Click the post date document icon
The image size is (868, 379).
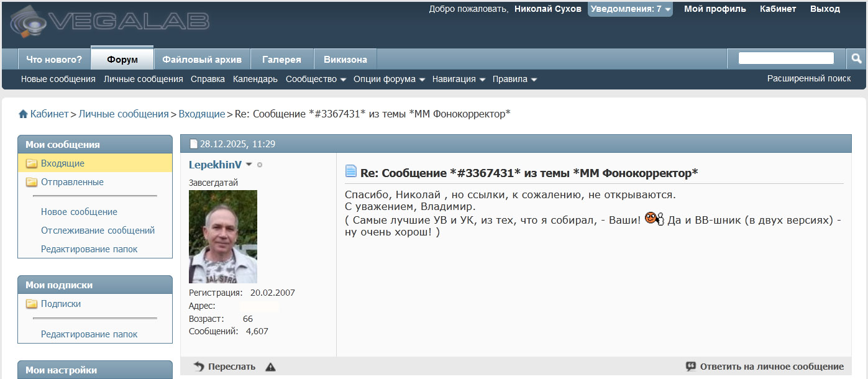[x=193, y=144]
